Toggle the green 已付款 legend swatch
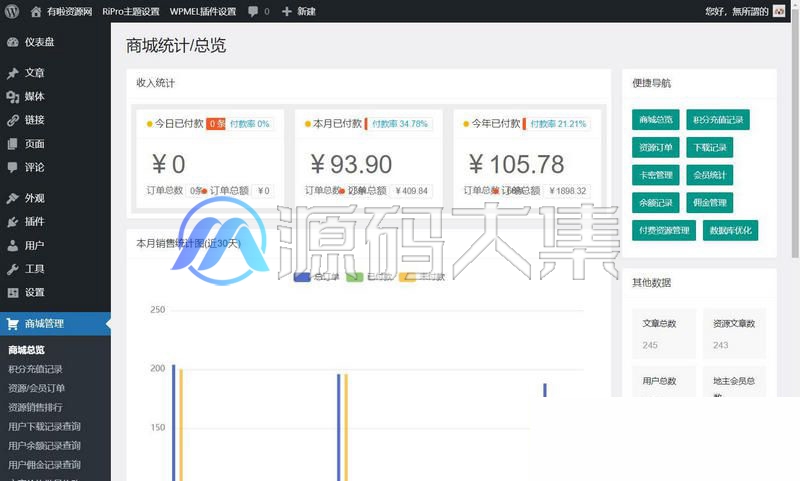The width and height of the screenshot is (800, 481). tap(355, 276)
